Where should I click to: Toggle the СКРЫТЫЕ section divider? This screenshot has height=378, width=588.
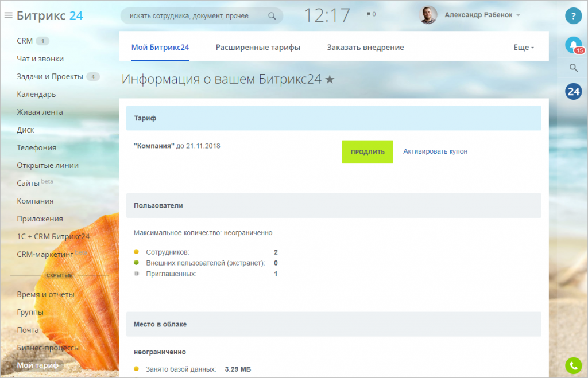pos(59,275)
